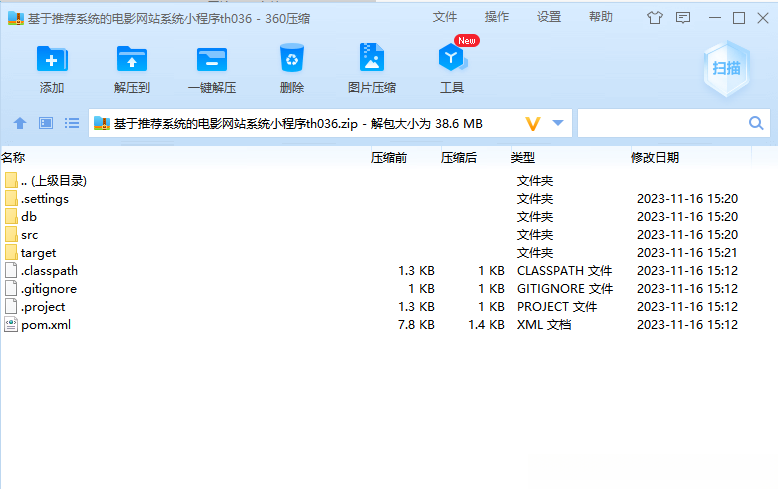Click the 7.8 KB size of pom.xml
Viewport: 778px width, 489px height.
click(416, 325)
